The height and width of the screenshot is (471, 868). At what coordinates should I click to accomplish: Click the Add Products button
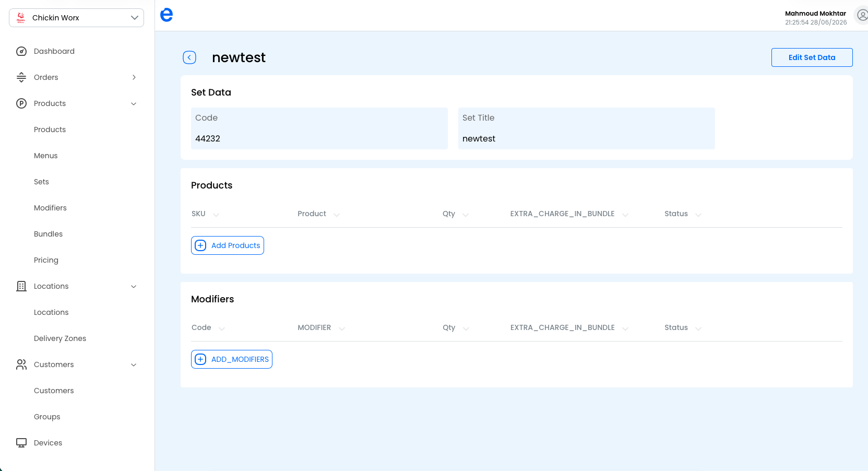[x=228, y=245]
